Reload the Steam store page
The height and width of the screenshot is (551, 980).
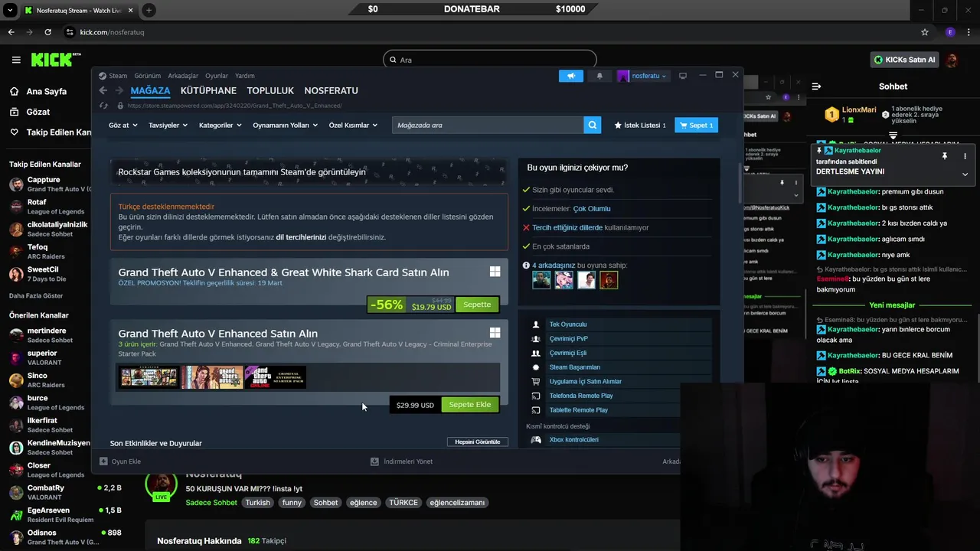(103, 106)
